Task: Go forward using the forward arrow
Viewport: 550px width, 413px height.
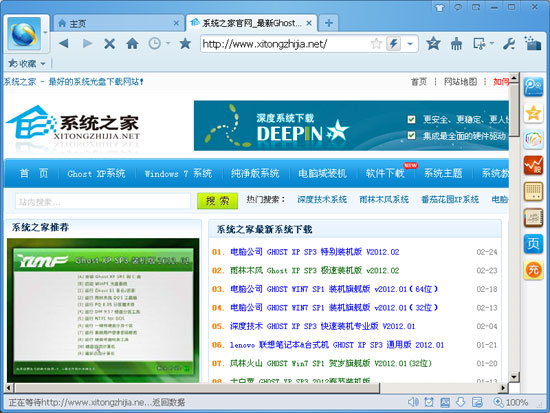Action: 87,44
